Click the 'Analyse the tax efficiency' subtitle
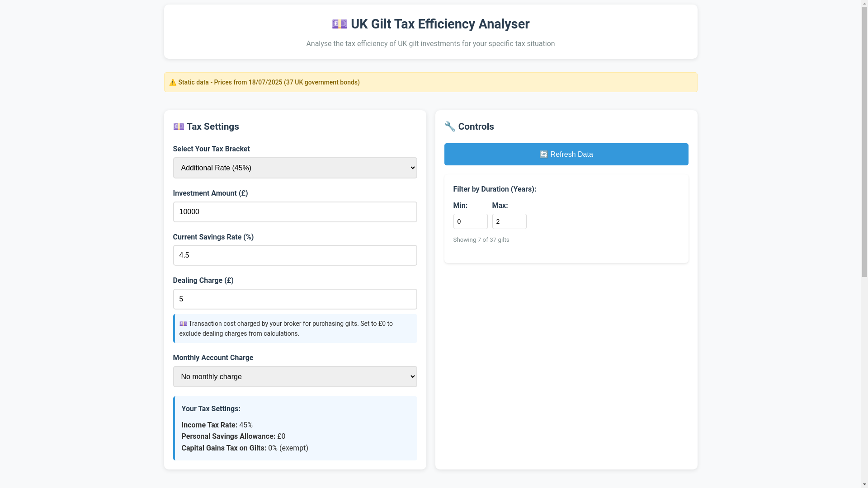Screen dimensions: 868x488 point(430,44)
